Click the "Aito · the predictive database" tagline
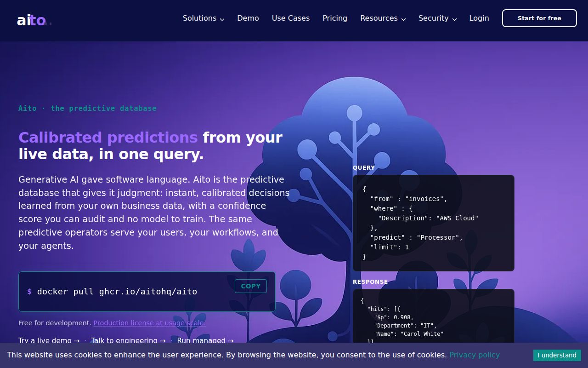This screenshot has width=588, height=368. click(x=87, y=109)
